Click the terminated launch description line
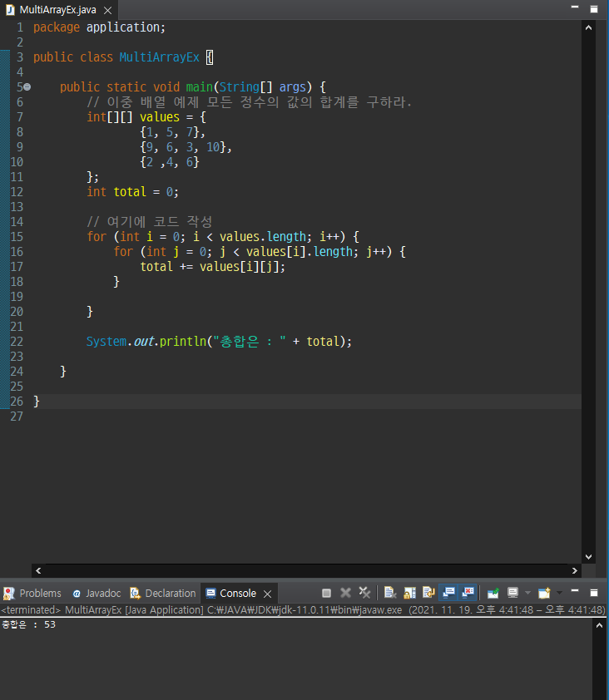 pos(304,610)
